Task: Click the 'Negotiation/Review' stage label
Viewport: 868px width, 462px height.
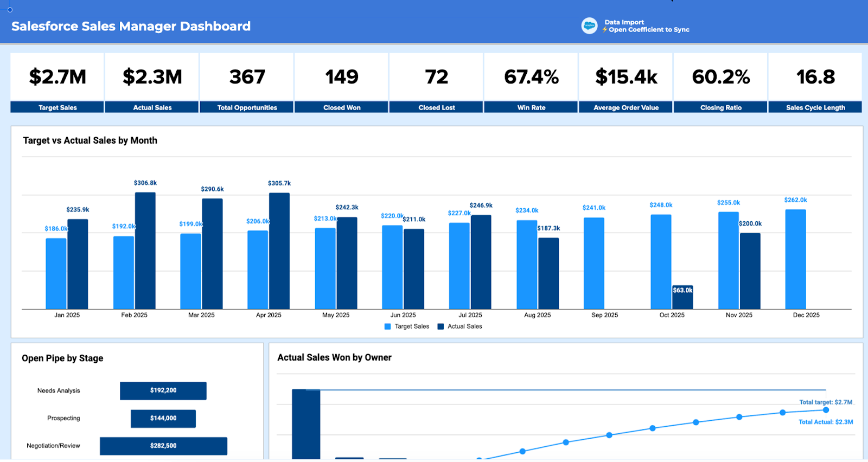Action: [53, 446]
